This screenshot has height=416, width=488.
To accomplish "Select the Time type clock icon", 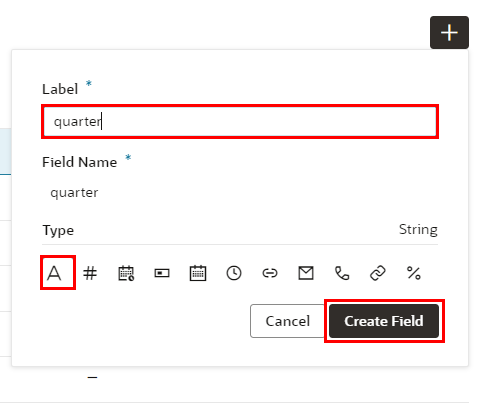I will pyautogui.click(x=234, y=273).
